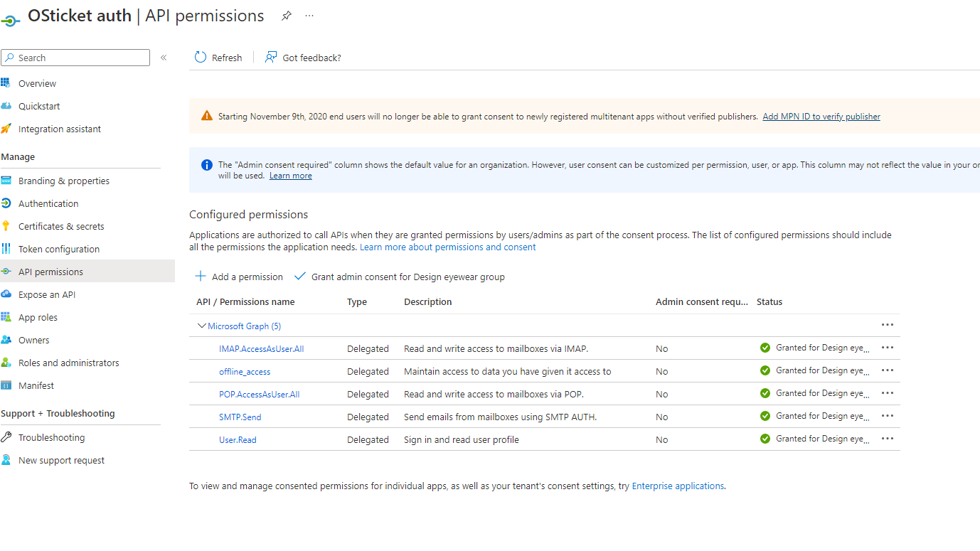Open the ellipsis menu for the Microsoft Graph row
The height and width of the screenshot is (551, 980).
click(887, 325)
